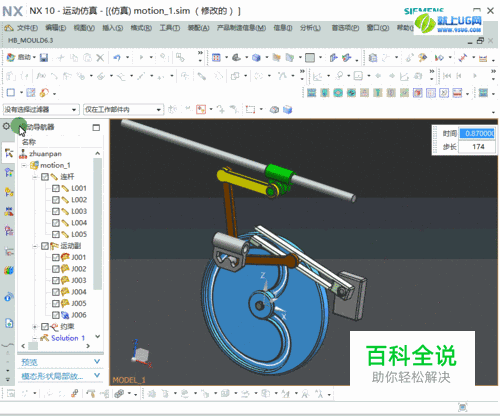The width and height of the screenshot is (500, 416).
Task: Click the overlapping squares icon in second toolbar row
Action: click(235, 76)
